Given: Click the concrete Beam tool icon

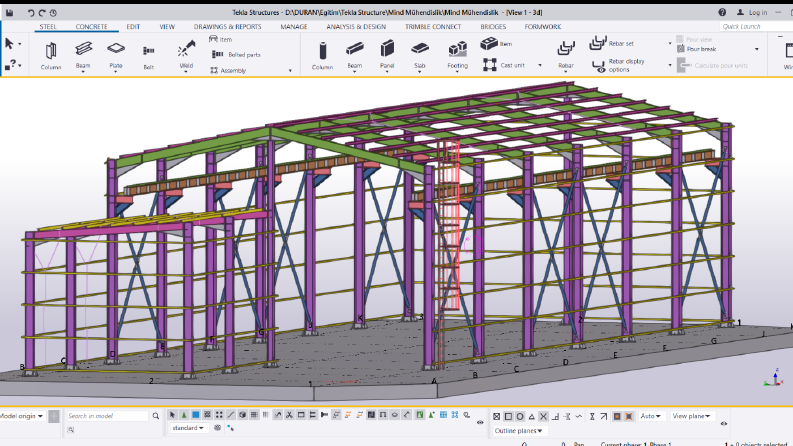Looking at the screenshot, I should (355, 49).
